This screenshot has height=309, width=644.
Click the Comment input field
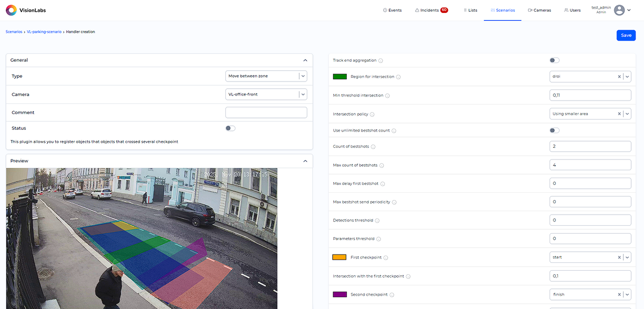pyautogui.click(x=266, y=113)
